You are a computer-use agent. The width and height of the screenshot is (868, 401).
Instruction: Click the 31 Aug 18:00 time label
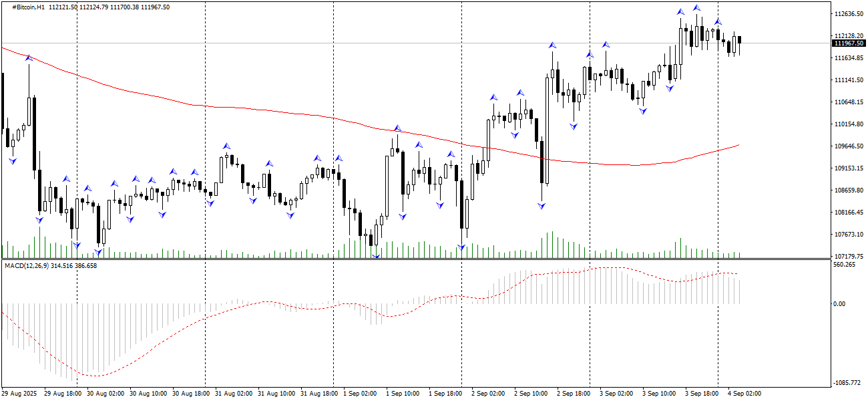319,394
